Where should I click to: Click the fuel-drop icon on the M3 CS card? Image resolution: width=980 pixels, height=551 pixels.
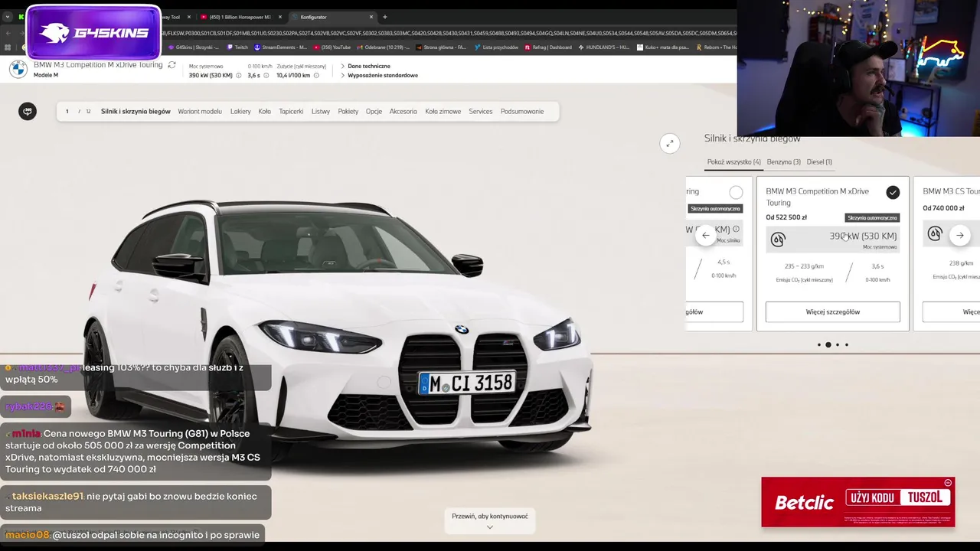935,234
